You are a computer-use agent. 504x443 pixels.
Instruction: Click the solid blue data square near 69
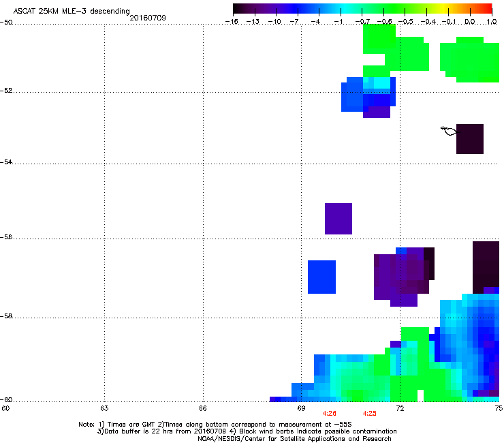point(321,277)
